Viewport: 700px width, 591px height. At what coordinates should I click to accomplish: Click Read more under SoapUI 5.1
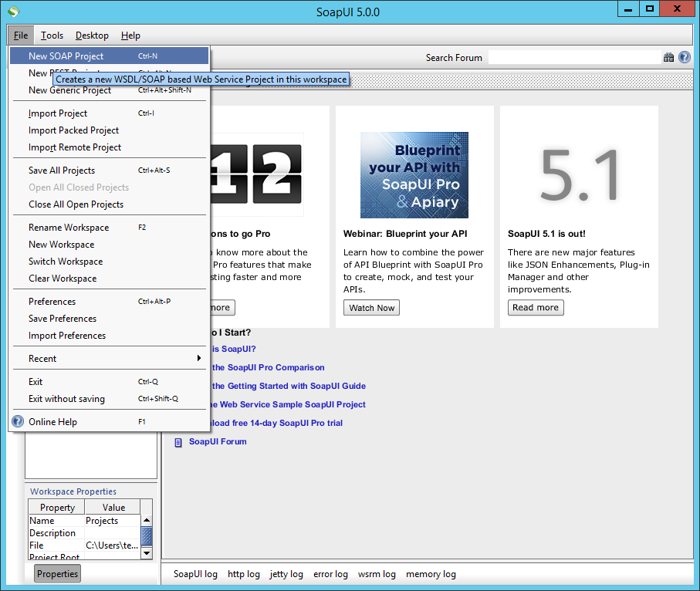pos(536,308)
